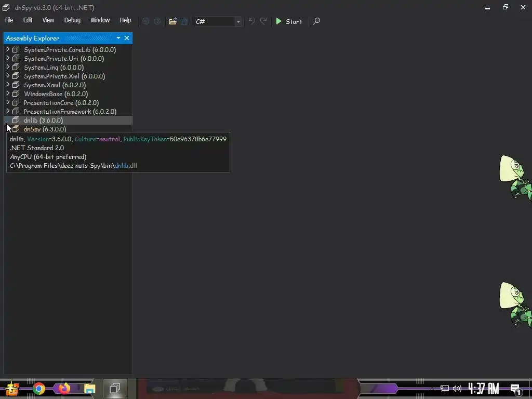Expand WindowsBase assembly node
532x399 pixels.
pyautogui.click(x=8, y=94)
